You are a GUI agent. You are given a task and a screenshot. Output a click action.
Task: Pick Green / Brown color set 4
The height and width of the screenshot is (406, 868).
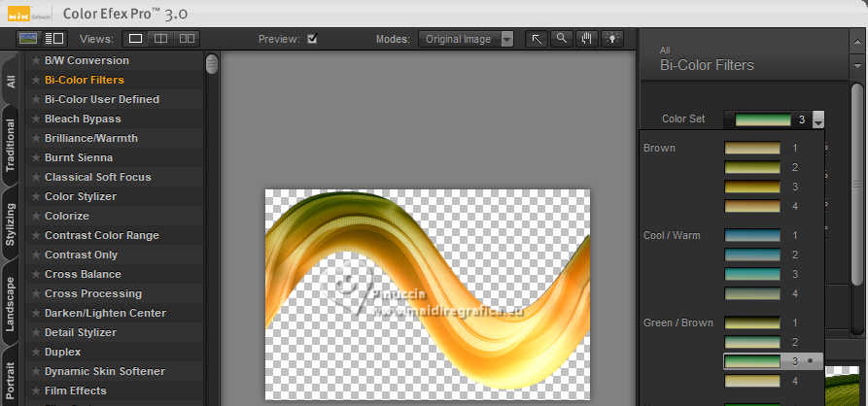coord(752,381)
